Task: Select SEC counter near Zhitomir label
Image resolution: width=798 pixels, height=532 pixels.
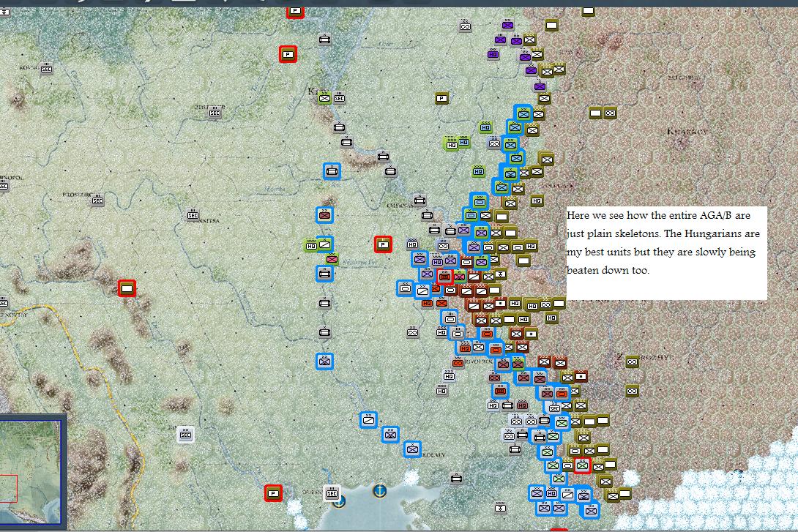Action: pyautogui.click(x=215, y=113)
